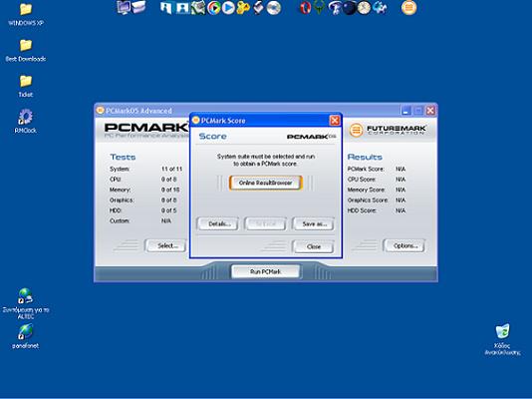Select the '0 of 16' memory test count

click(170, 190)
